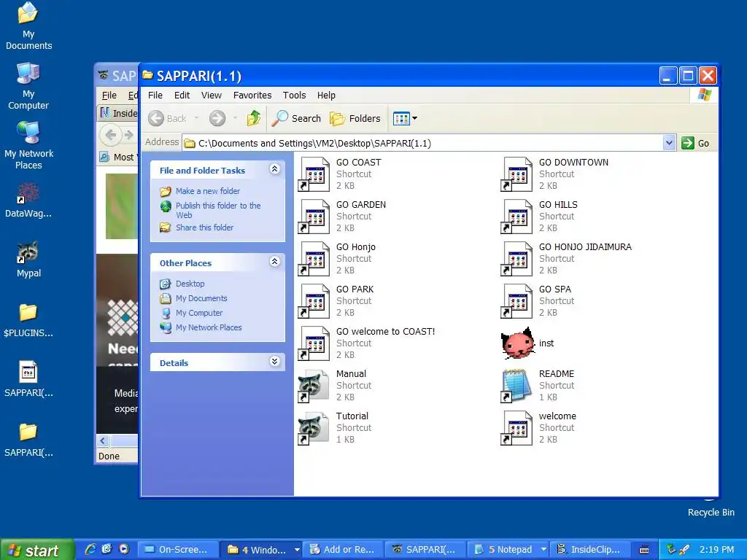Viewport: 747px width, 560px height.
Task: Select the README notepad shortcut icon
Action: pos(516,386)
